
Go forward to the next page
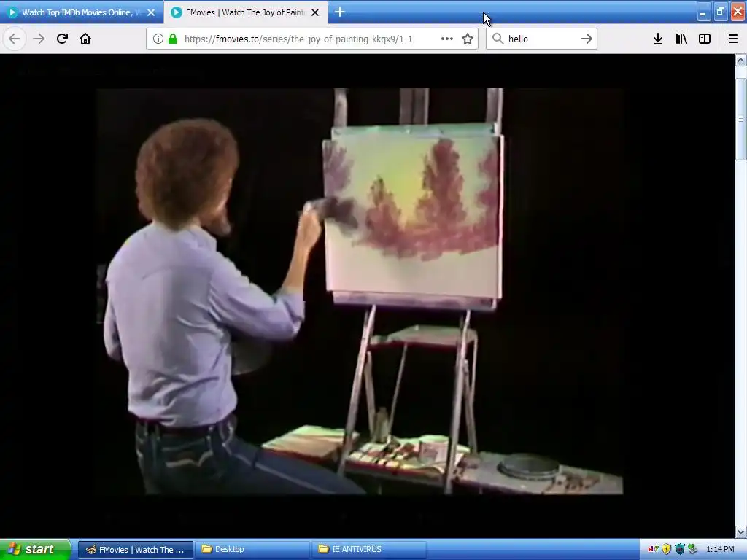click(39, 39)
